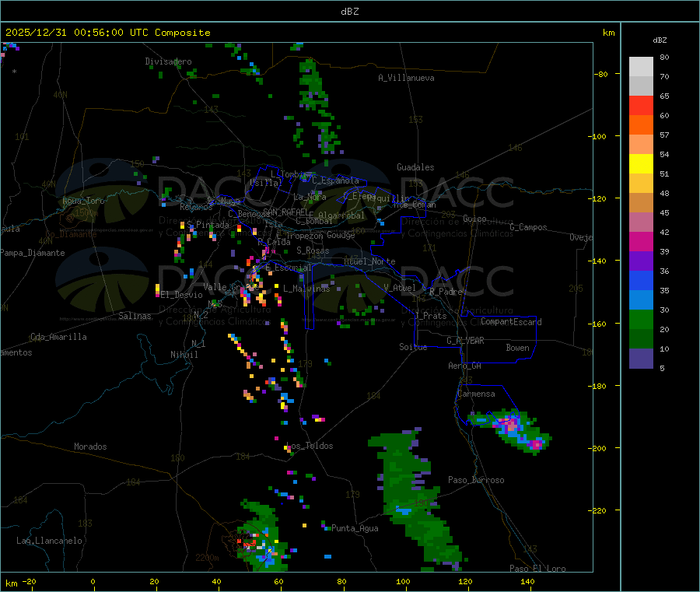The height and width of the screenshot is (592, 700).
Task: Pick the light orange 54-57 dBZ swatch
Action: point(641,145)
